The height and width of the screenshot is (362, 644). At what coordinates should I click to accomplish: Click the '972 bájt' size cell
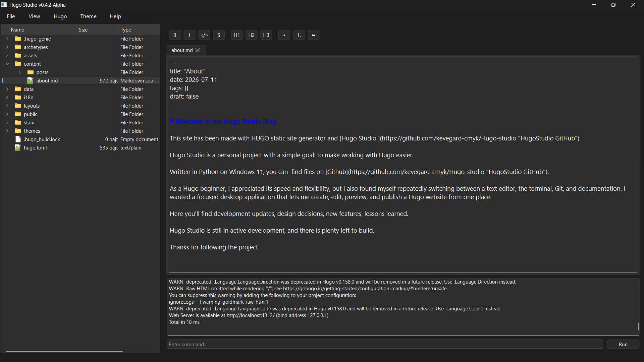(109, 80)
